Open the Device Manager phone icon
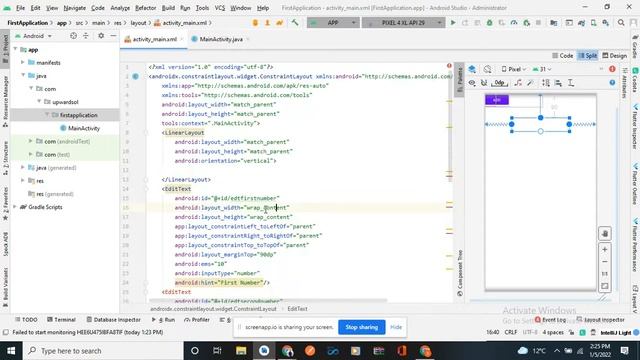This screenshot has width=640, height=360. tap(593, 23)
